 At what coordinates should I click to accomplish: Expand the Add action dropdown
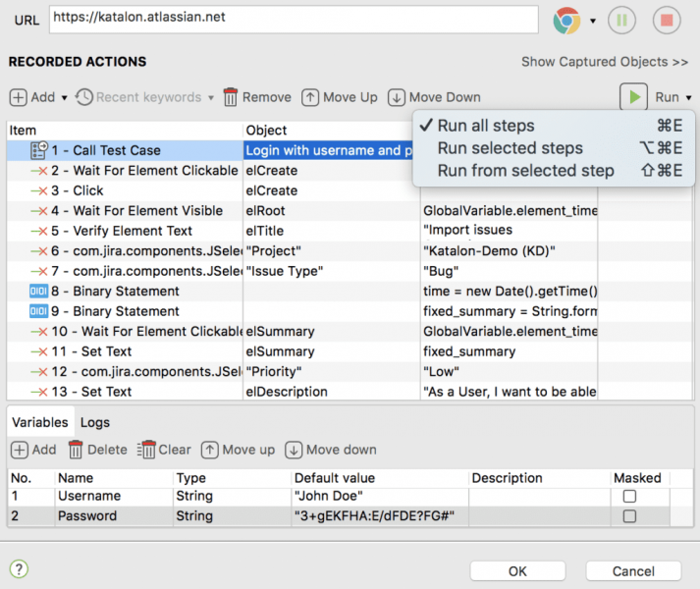(64, 98)
